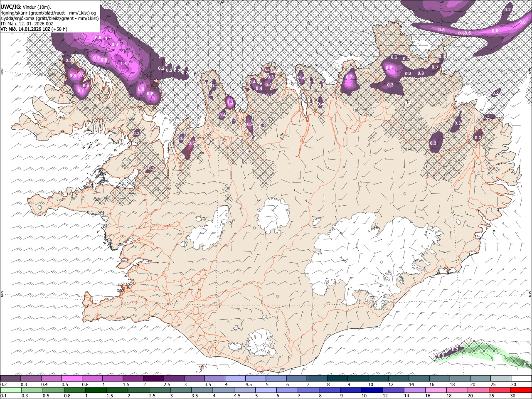This screenshot has width=532, height=399.
Task: Click the bright red 30 swatch in lower legend row
Action: pyautogui.click(x=521, y=390)
